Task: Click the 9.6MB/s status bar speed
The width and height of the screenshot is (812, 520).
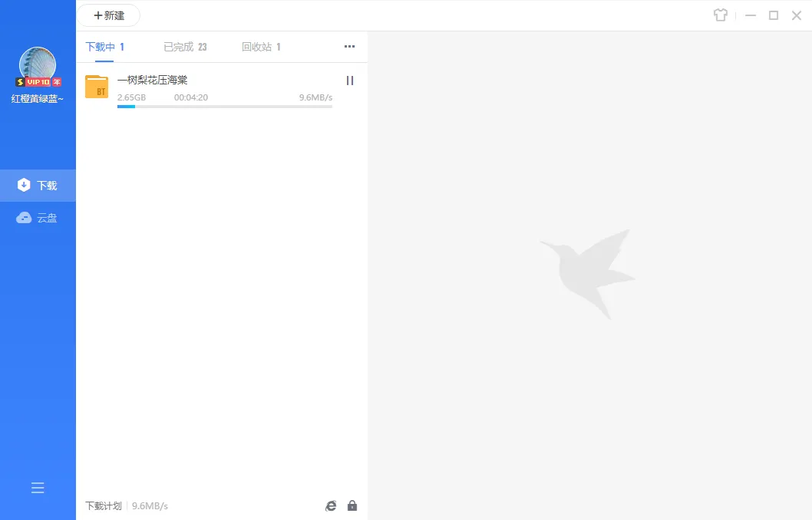Action: [150, 506]
